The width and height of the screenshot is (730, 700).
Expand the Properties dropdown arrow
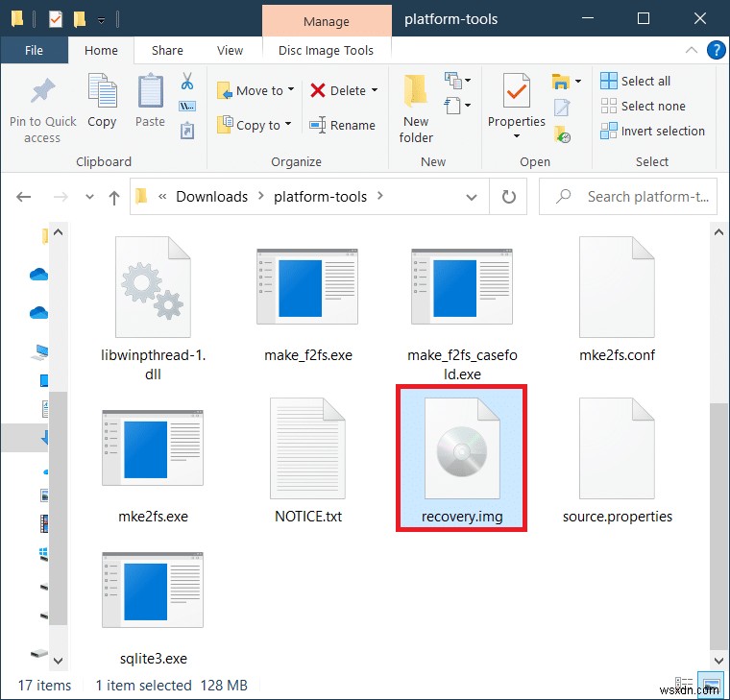click(517, 136)
